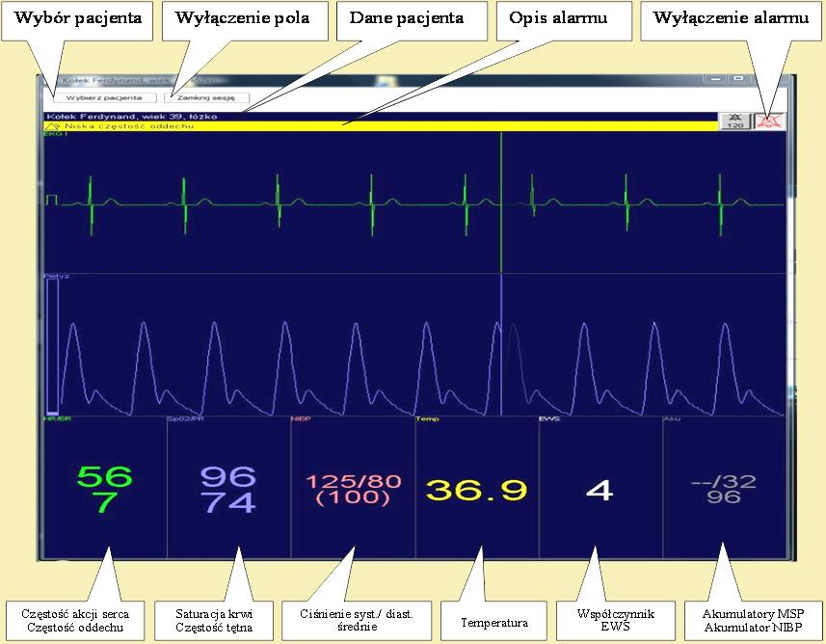Click the HR/BR panel label
Image resolution: width=826 pixels, height=644 pixels.
(58, 419)
